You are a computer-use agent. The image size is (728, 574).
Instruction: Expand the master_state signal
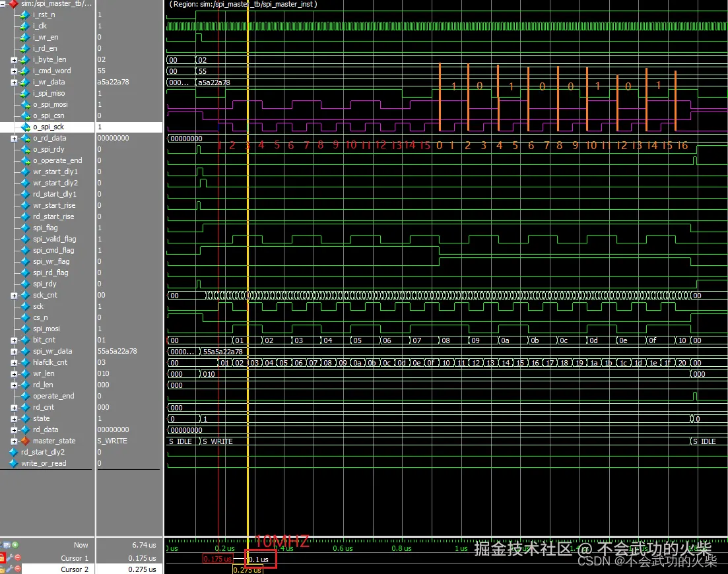click(14, 441)
